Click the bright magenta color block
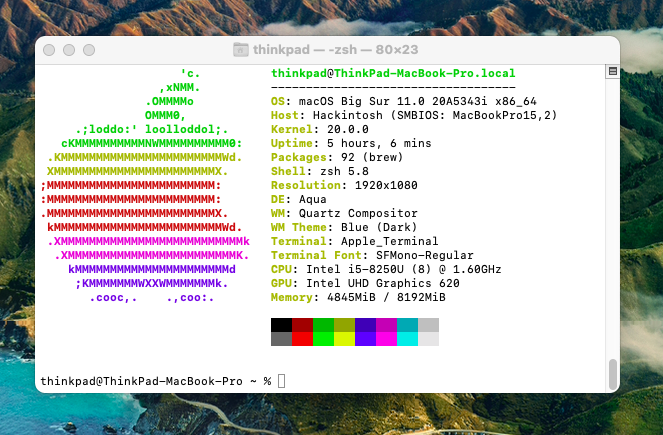 pos(386,339)
